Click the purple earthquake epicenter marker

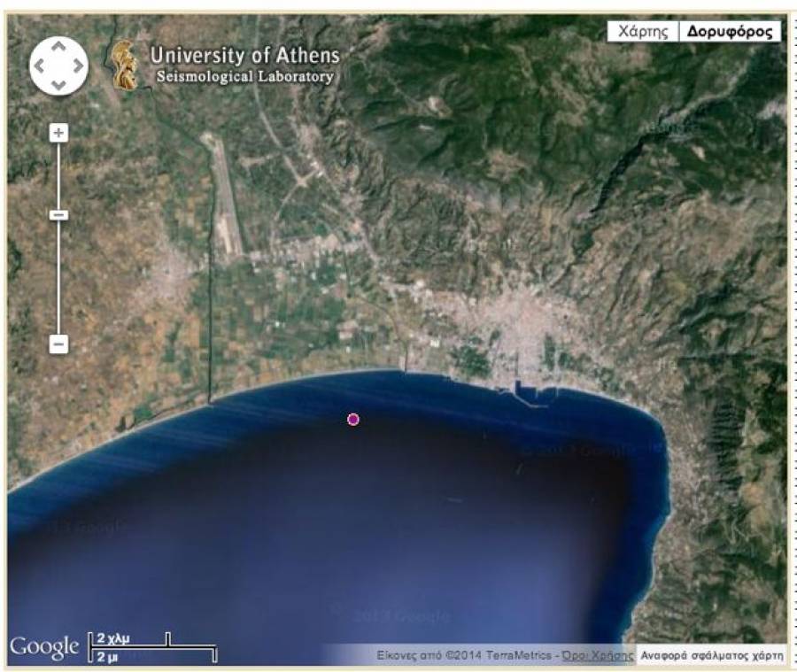353,419
